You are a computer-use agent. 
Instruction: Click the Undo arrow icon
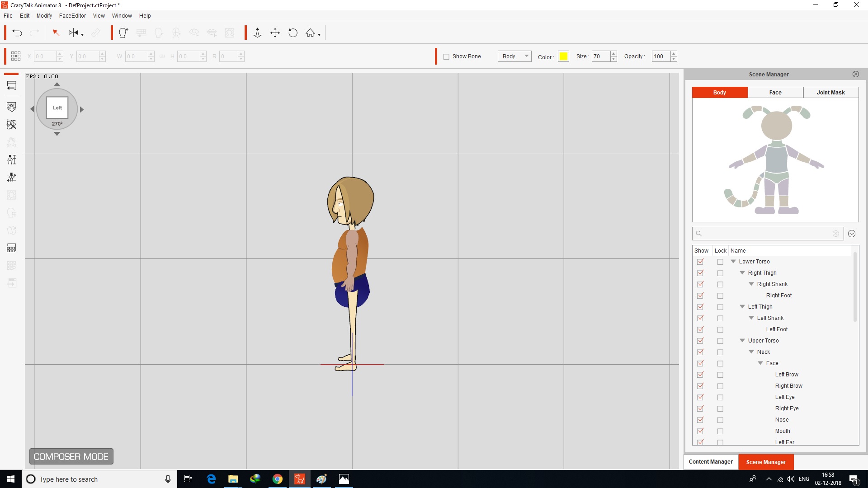[x=17, y=33]
